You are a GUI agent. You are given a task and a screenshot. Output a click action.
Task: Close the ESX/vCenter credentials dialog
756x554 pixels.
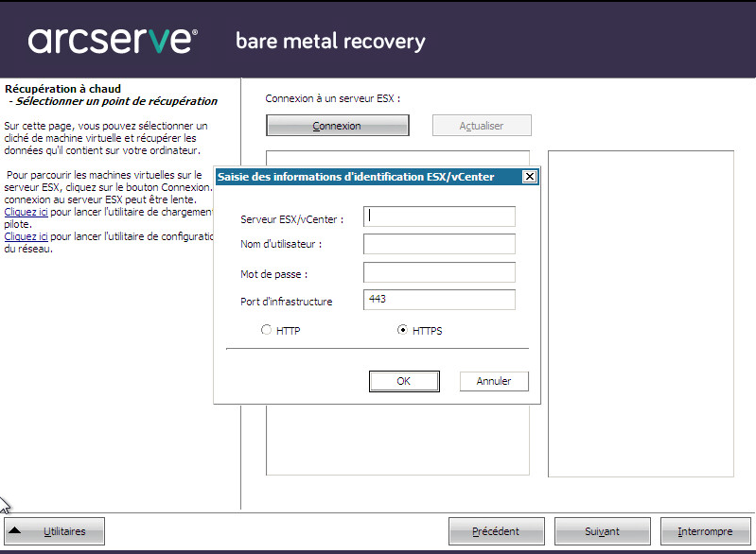point(530,177)
